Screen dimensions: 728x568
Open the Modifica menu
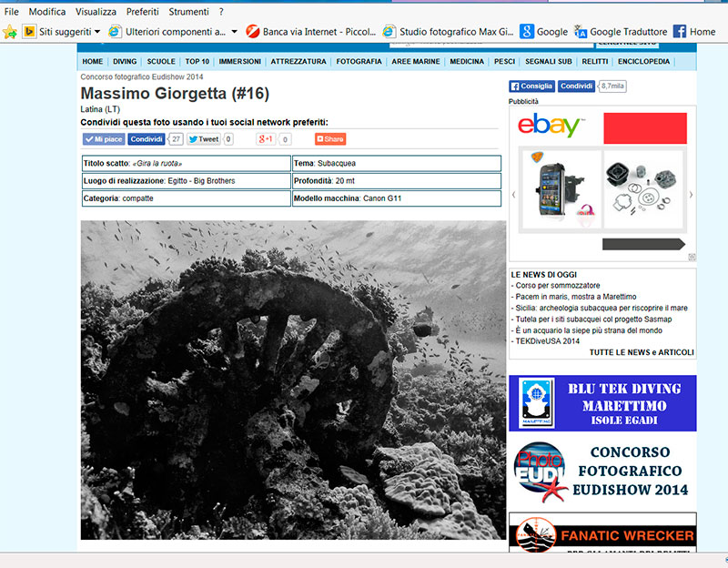point(47,12)
